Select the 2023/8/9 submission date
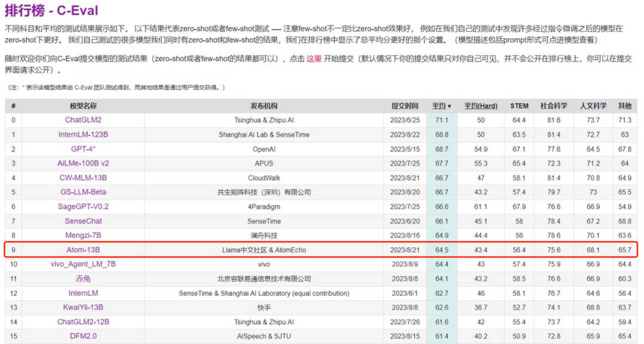 point(404,264)
